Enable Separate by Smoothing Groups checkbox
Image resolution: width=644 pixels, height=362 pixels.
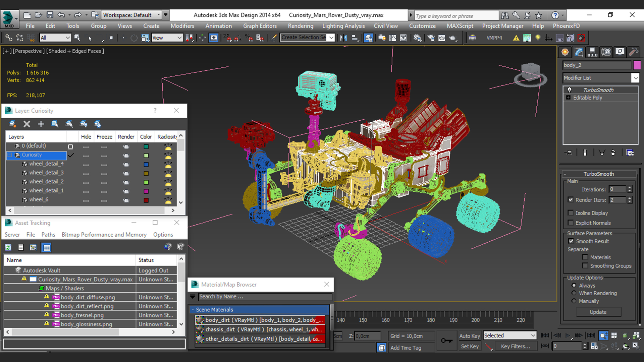[x=585, y=266]
